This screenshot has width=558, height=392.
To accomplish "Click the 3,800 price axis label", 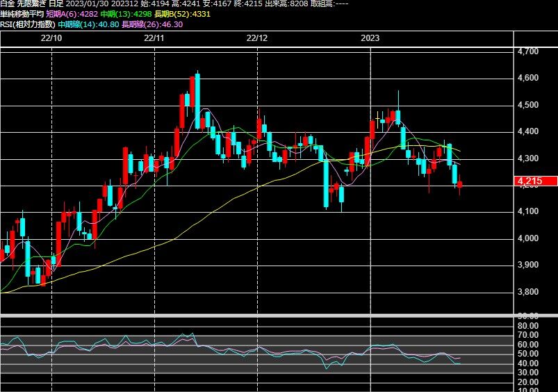I will [x=528, y=292].
